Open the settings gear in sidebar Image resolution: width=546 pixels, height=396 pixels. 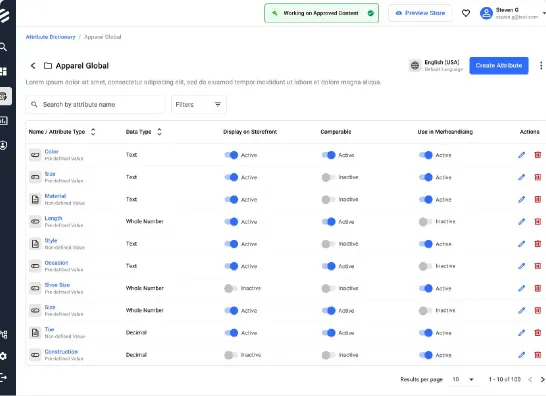(x=3, y=356)
